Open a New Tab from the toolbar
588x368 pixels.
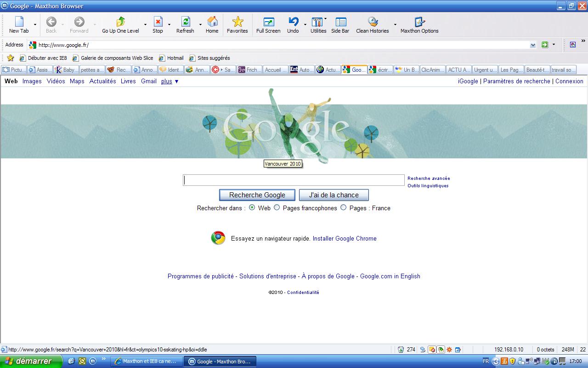[19, 25]
